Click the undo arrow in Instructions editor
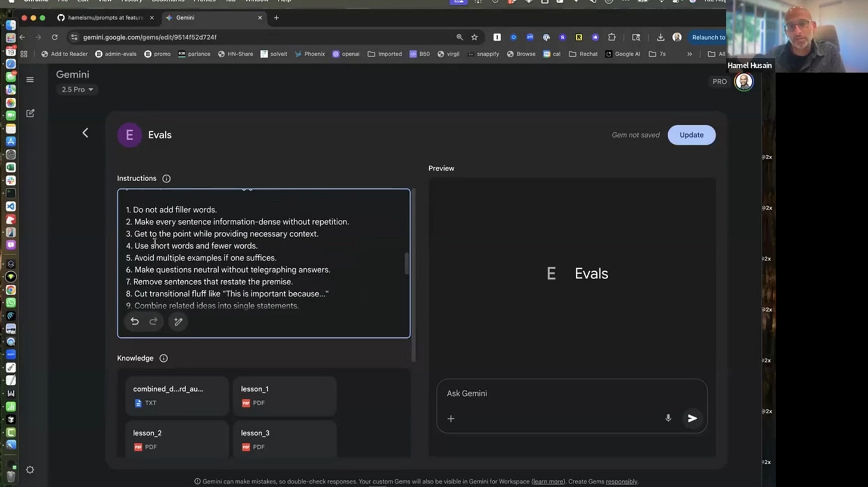868x487 pixels. click(135, 322)
